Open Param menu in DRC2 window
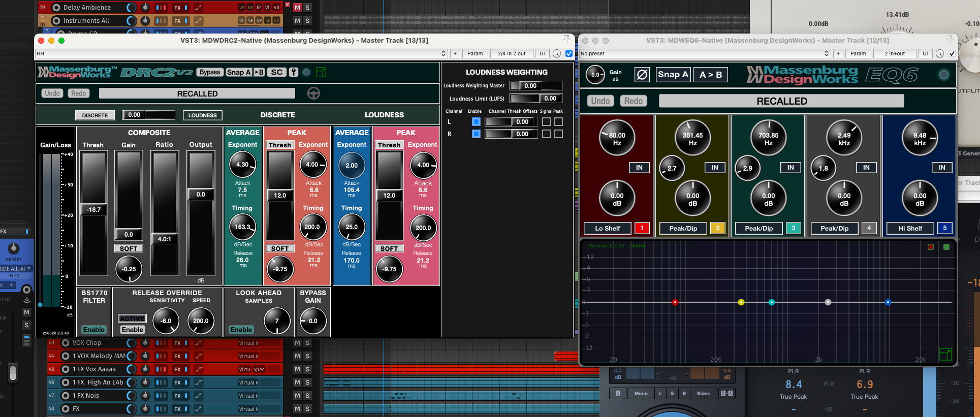The width and height of the screenshot is (980, 417). click(x=475, y=53)
